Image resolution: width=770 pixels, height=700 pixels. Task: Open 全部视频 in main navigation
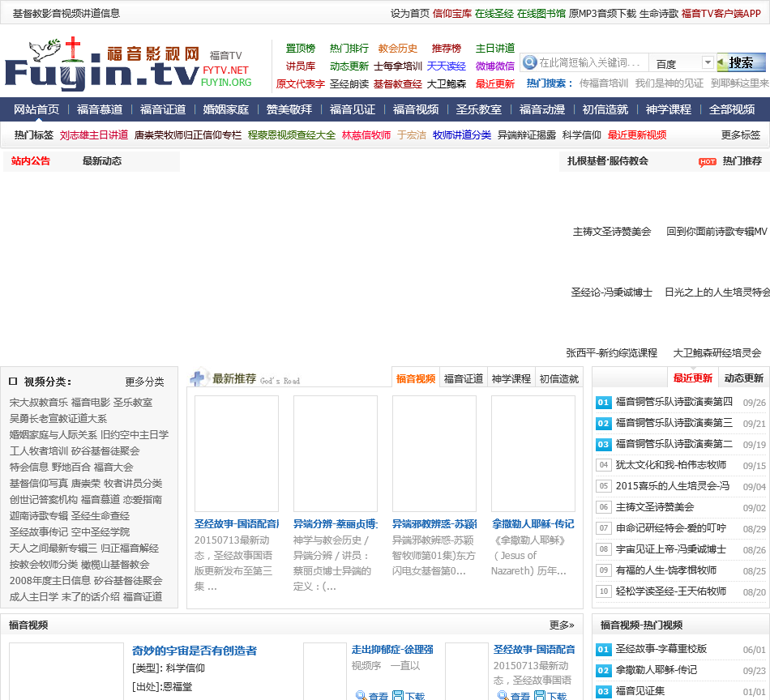point(732,109)
